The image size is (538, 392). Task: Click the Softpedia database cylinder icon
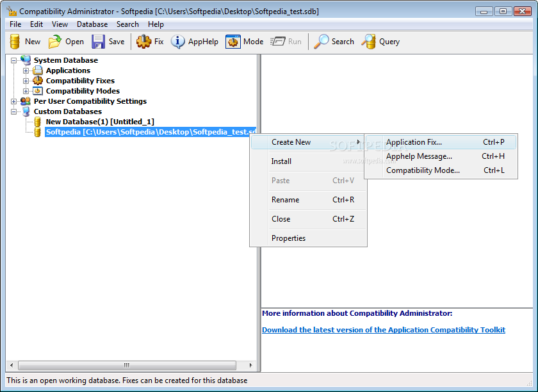click(38, 132)
